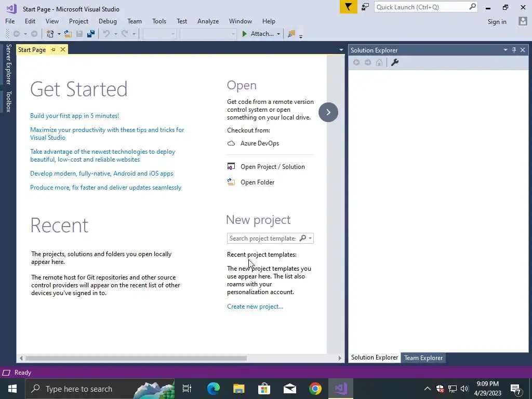Open Microsoft Edge from taskbar
The width and height of the screenshot is (532, 399).
pyautogui.click(x=213, y=389)
